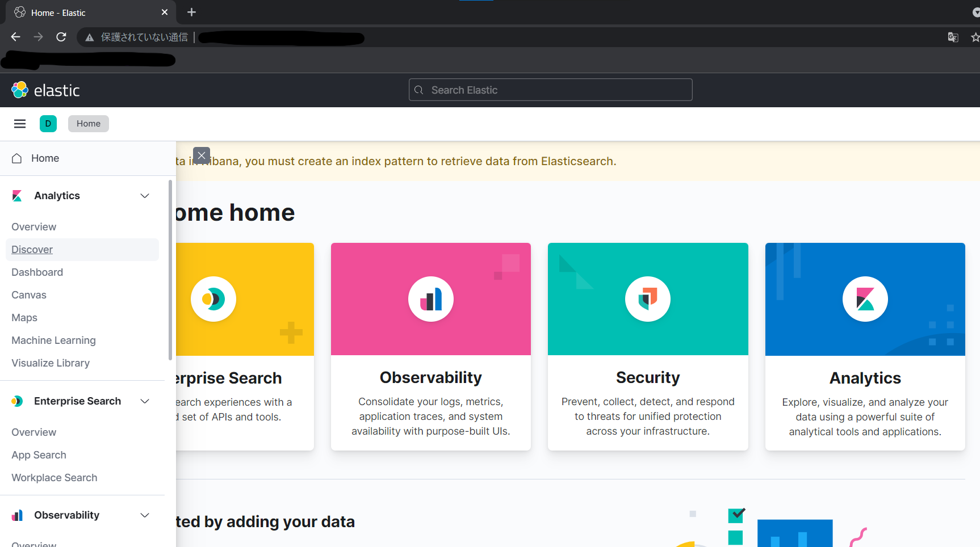Screen dimensions: 980x547
Task: Collapse the Enterprise Search section chevron
Action: 145,401
